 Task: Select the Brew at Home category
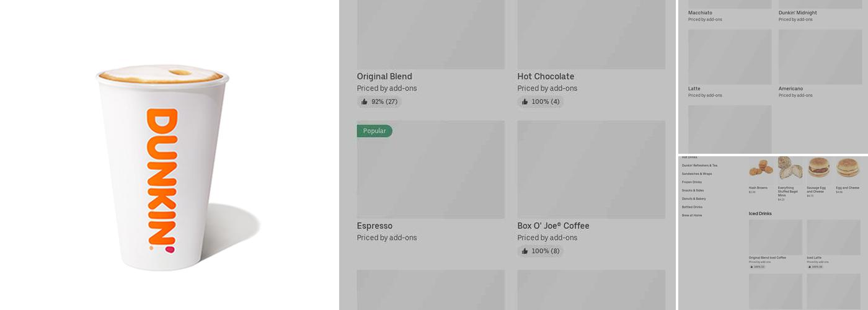692,215
